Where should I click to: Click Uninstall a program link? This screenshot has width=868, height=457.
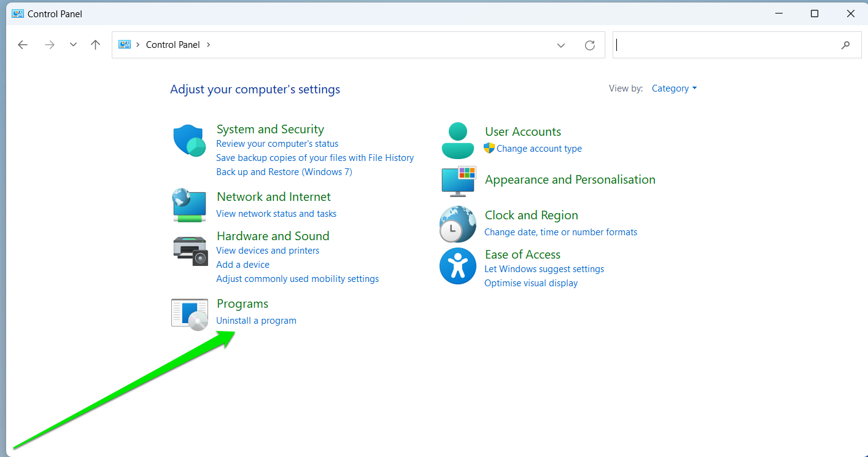tap(257, 321)
